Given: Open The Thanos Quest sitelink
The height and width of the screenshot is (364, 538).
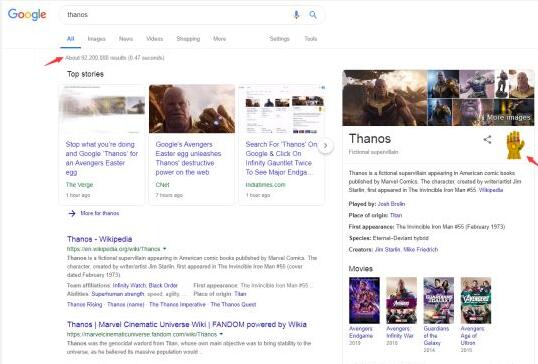Looking at the screenshot, I should [233, 305].
